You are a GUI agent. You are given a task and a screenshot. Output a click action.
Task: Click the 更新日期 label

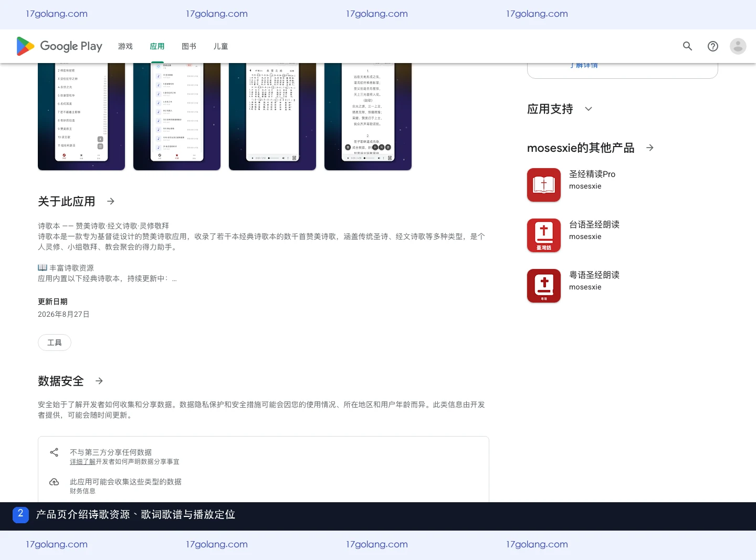pos(52,302)
